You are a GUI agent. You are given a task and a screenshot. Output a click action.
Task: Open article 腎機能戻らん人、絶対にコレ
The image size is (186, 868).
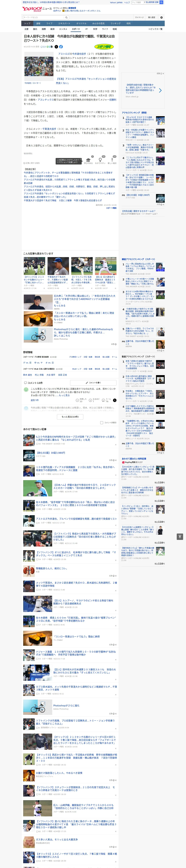pyautogui.click(x=52, y=568)
